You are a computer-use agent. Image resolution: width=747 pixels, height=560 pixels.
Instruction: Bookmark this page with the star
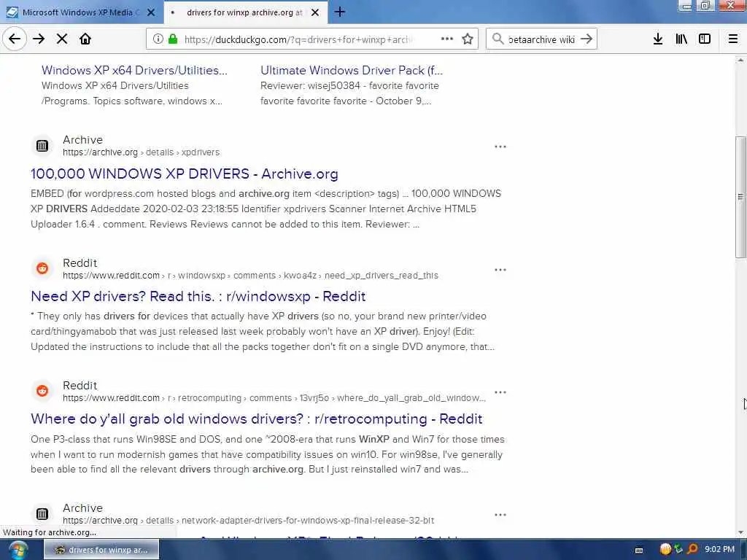pos(468,39)
